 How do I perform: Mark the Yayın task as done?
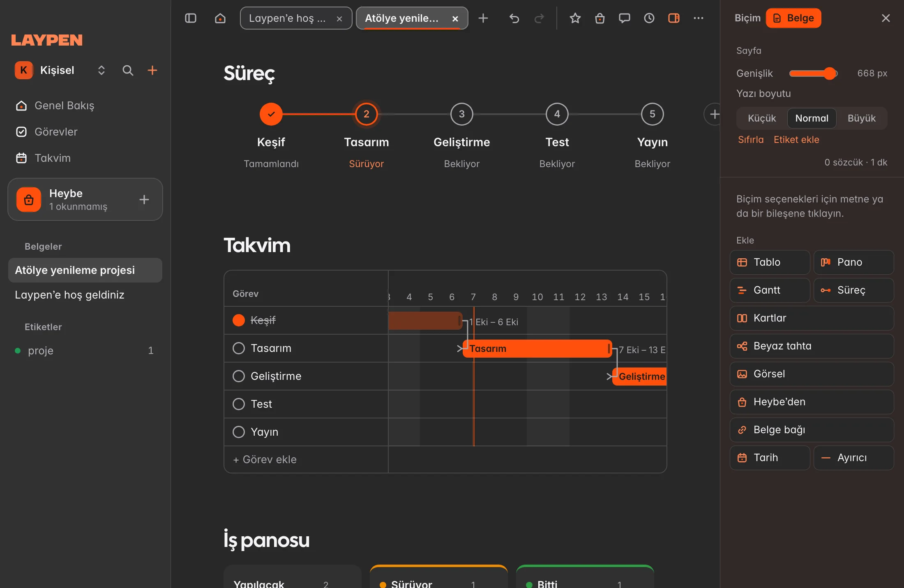click(239, 432)
